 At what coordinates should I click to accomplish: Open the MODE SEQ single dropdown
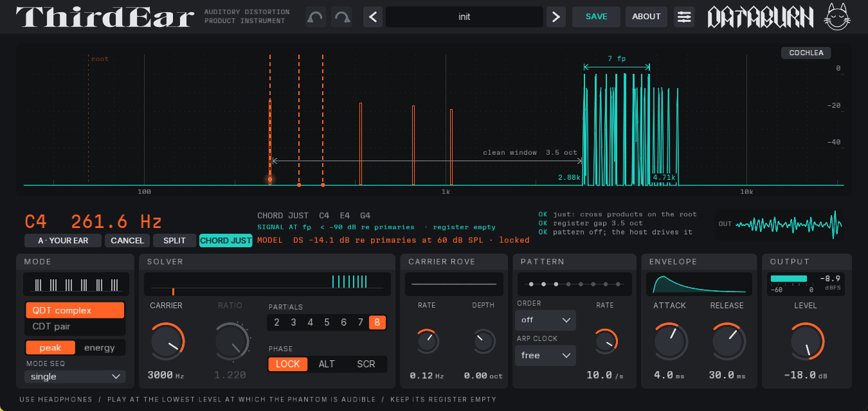[x=75, y=377]
